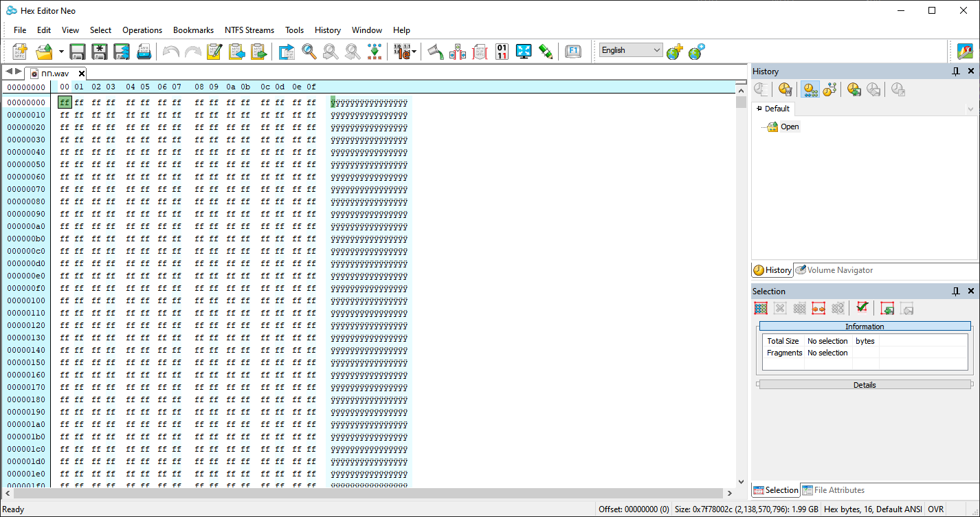Click the Save All icon

[122, 52]
